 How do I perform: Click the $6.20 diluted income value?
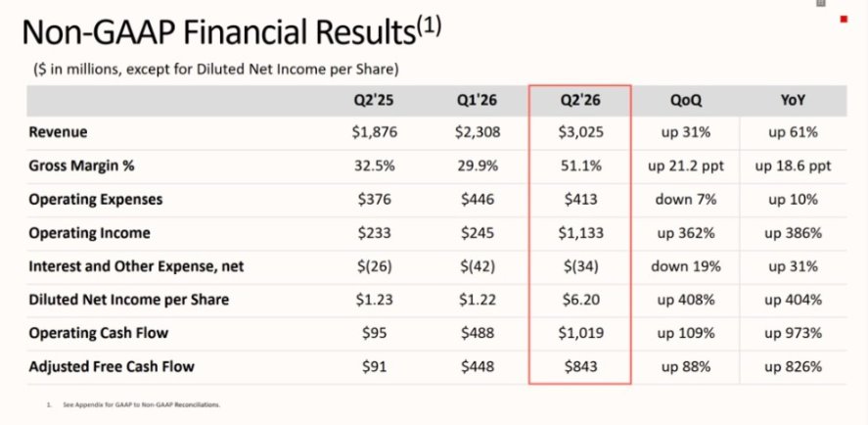point(579,300)
